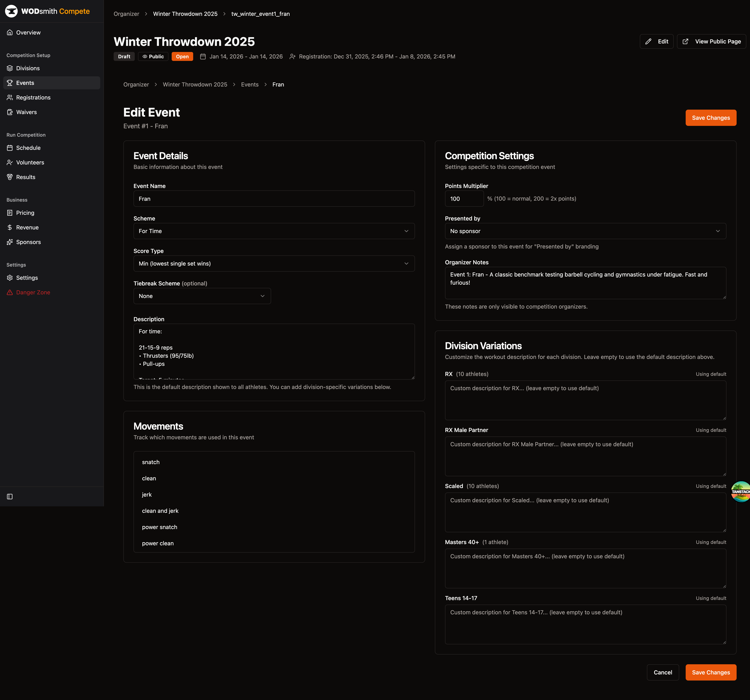
Task: Click the Results medal icon
Action: 10,177
